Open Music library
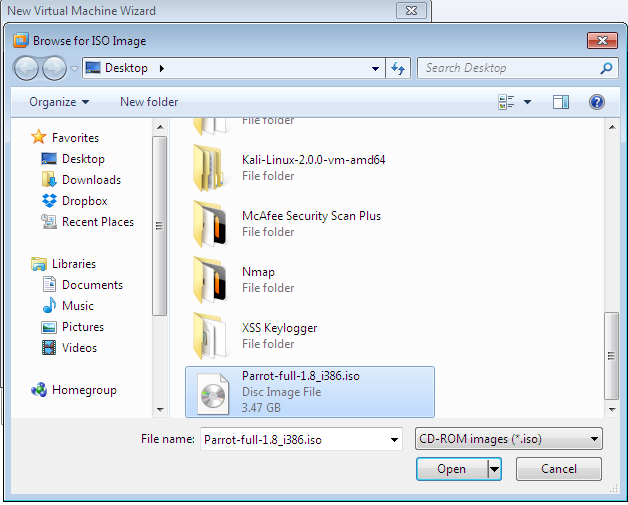Viewport: 628px width, 505px height. tap(78, 306)
